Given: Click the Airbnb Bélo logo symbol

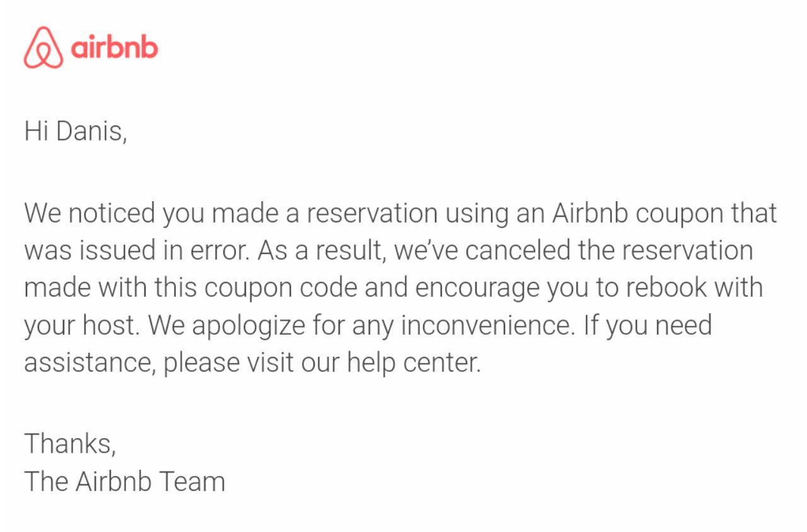Looking at the screenshot, I should pyautogui.click(x=44, y=47).
